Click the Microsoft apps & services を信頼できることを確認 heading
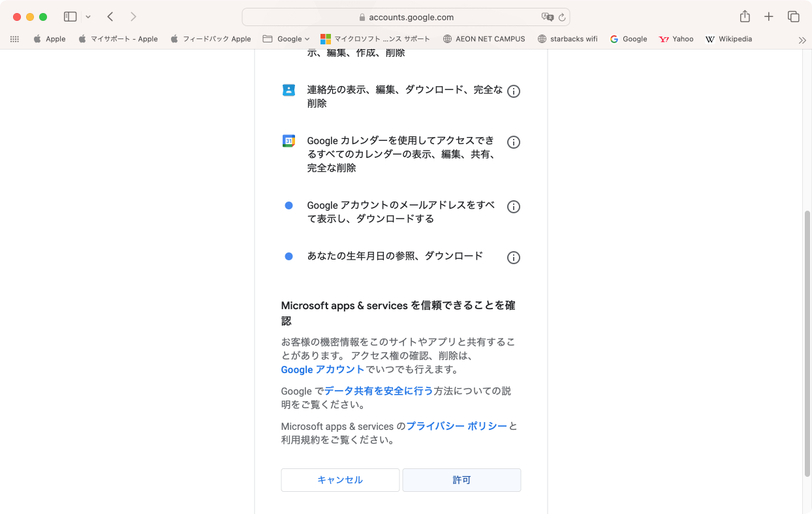Image resolution: width=812 pixels, height=514 pixels. 398,313
